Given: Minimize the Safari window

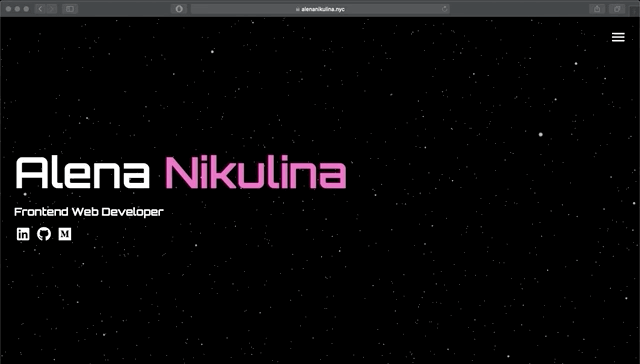Looking at the screenshot, I should pyautogui.click(x=17, y=9).
